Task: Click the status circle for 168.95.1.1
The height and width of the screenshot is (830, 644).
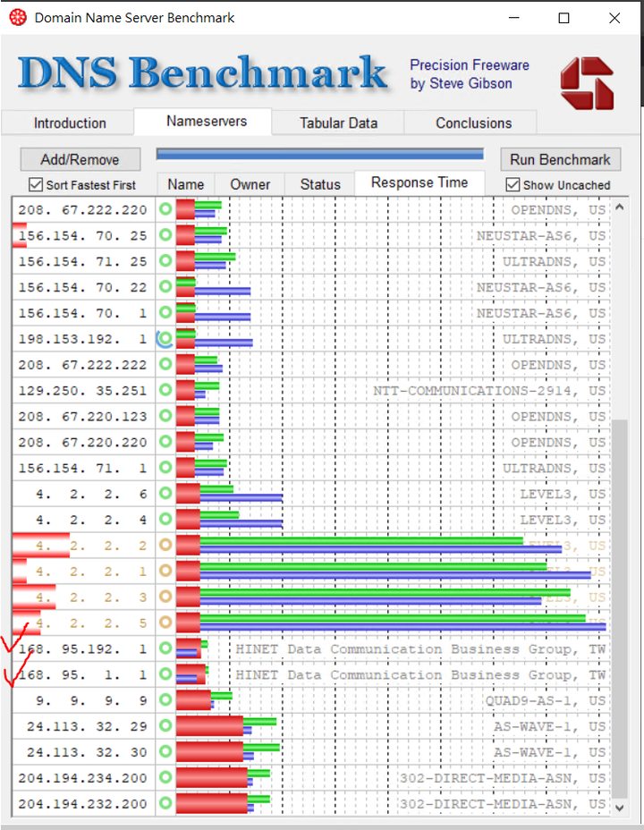Action: point(165,673)
